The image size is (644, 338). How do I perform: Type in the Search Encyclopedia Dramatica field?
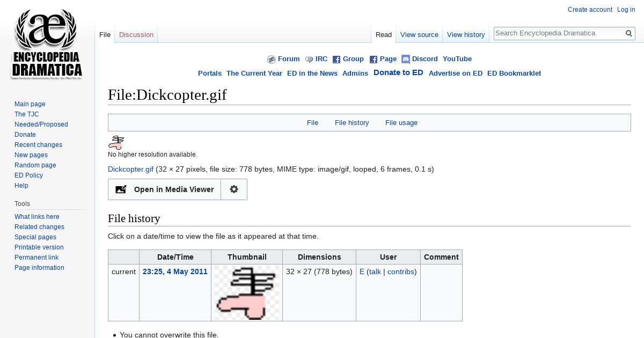[559, 33]
